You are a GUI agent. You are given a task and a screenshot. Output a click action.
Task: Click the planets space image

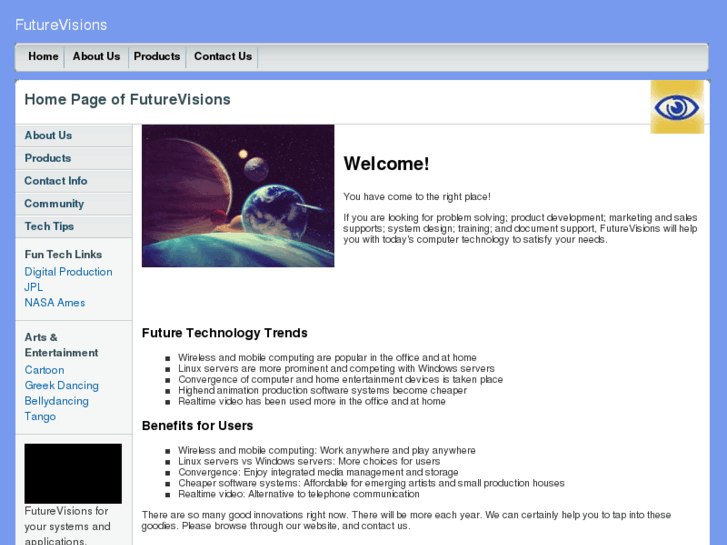click(238, 196)
